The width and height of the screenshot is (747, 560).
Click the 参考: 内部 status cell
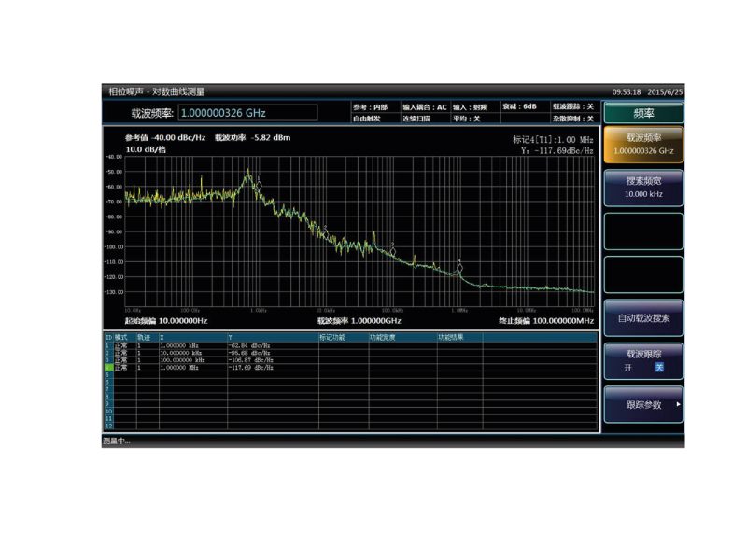coord(372,107)
